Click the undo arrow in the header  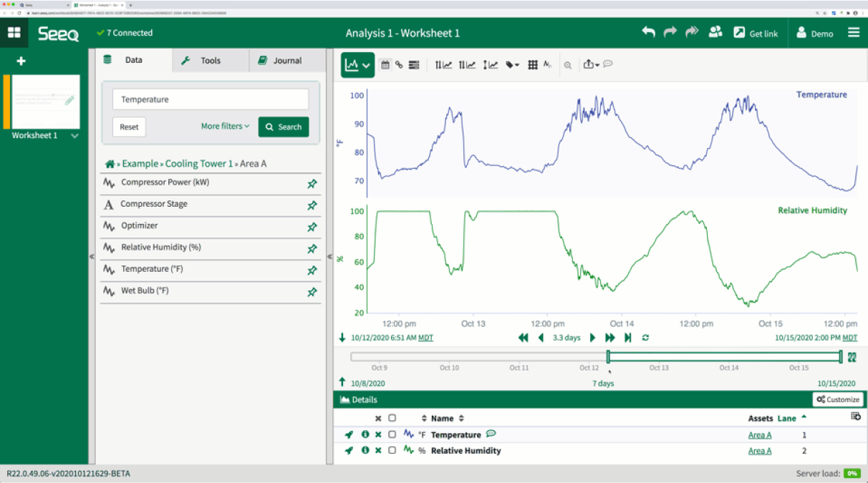coord(648,32)
